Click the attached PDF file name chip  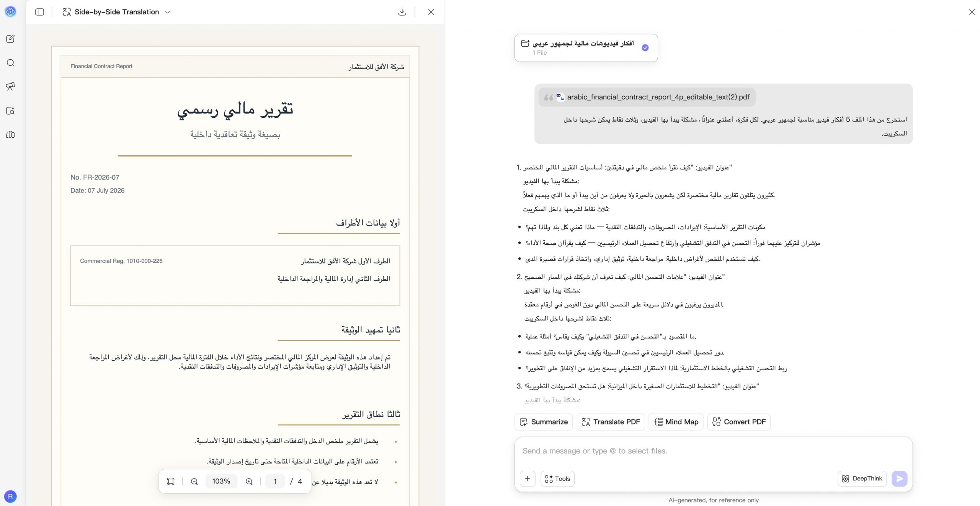tap(647, 97)
